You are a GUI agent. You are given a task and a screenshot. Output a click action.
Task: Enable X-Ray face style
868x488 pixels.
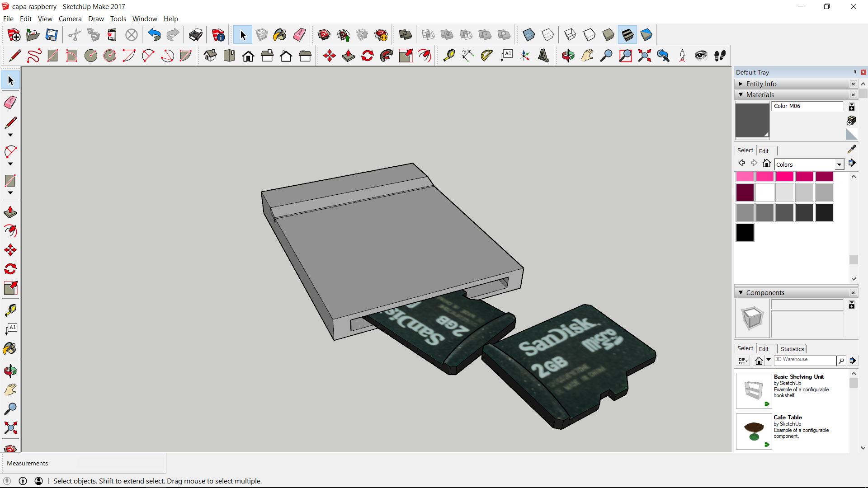tap(528, 35)
